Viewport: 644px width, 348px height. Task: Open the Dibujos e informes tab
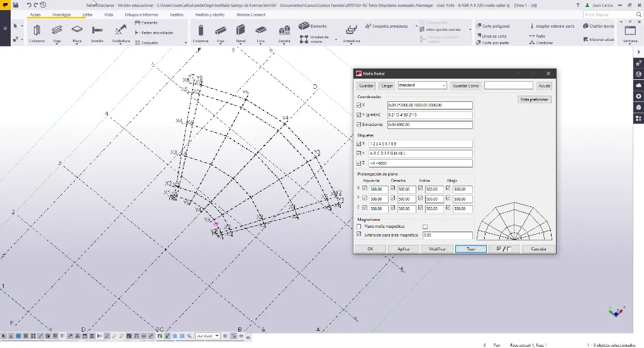[142, 15]
